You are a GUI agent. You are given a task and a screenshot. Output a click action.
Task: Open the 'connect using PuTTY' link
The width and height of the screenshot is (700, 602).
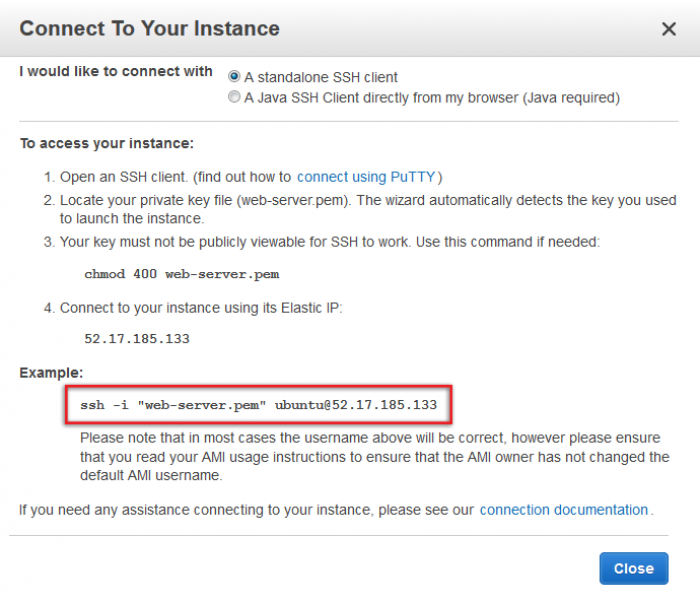click(x=366, y=177)
